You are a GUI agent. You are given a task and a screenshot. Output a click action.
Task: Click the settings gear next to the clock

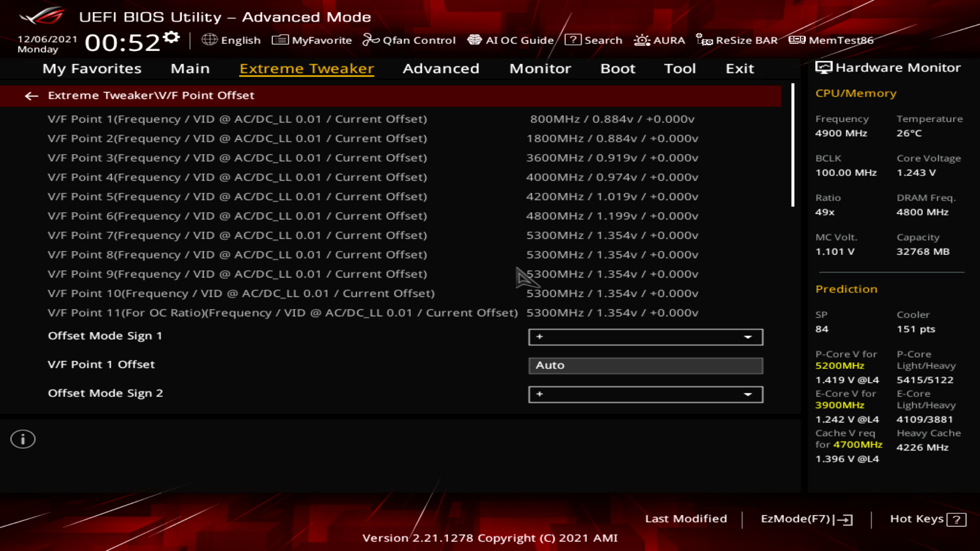[x=171, y=37]
